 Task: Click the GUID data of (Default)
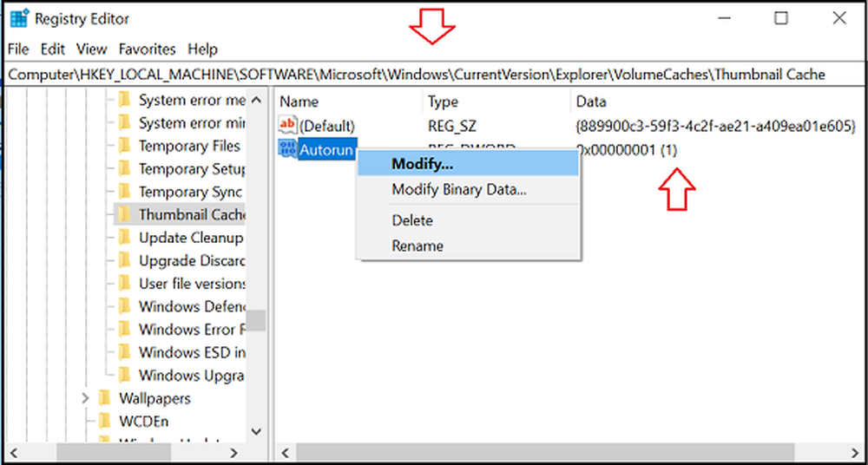pyautogui.click(x=716, y=126)
